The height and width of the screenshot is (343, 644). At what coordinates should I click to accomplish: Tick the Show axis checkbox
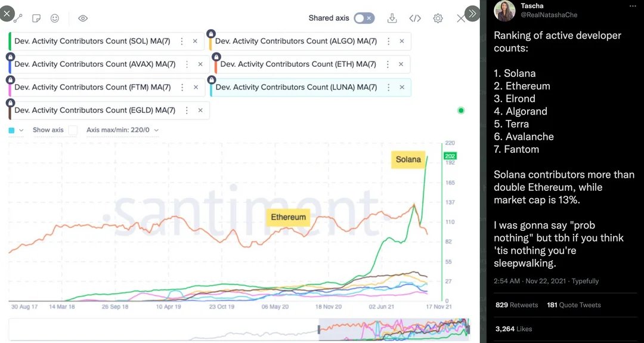tap(73, 130)
